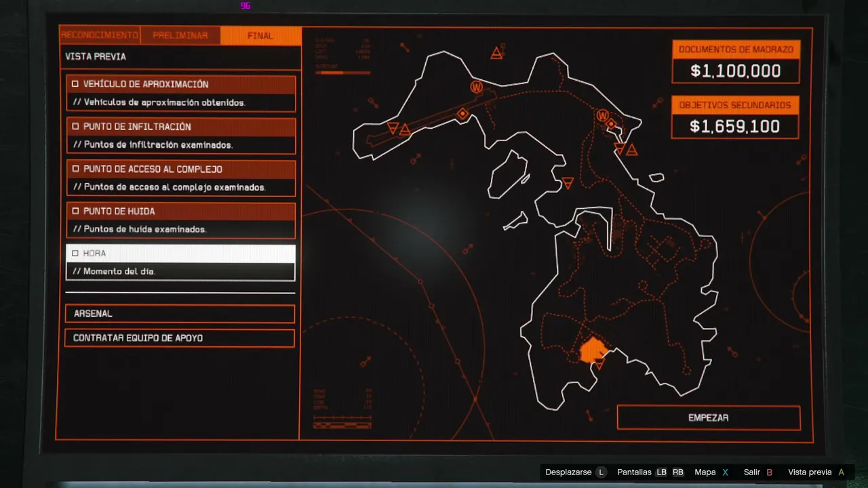
Task: Select the diamond marker on the northeast peninsula
Action: click(x=611, y=124)
